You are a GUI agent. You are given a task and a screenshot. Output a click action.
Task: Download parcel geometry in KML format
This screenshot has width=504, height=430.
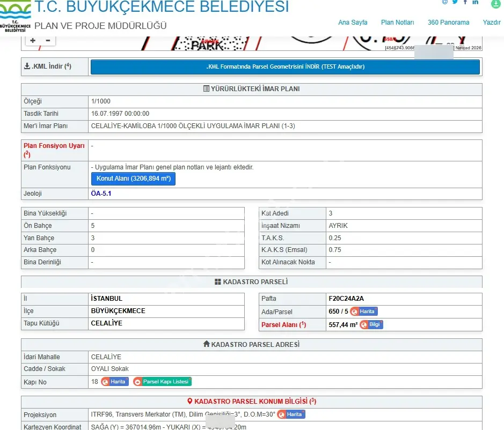(285, 67)
